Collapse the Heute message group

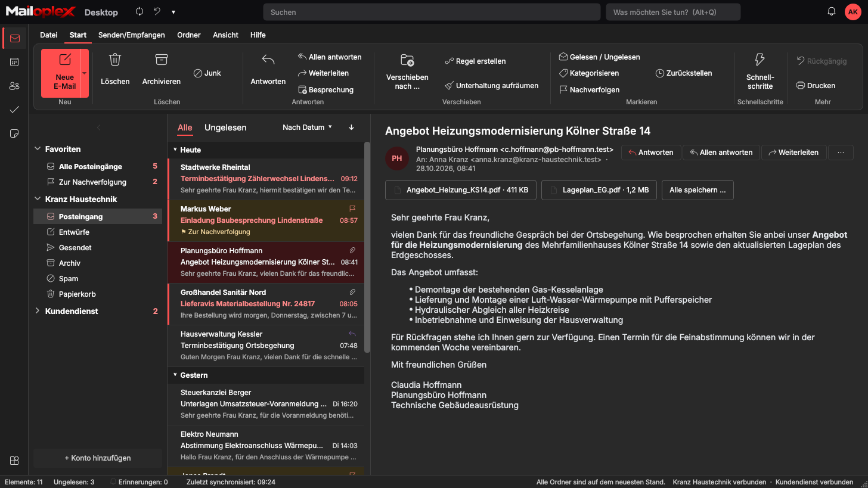point(175,150)
